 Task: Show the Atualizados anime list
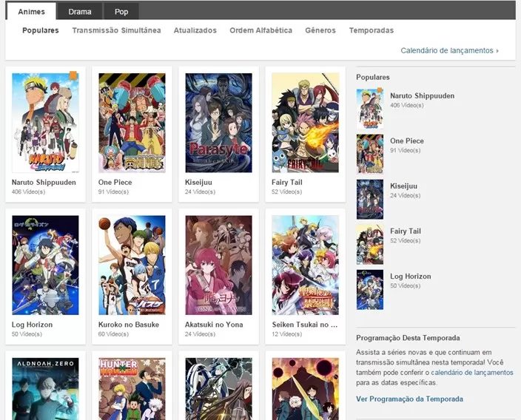tap(195, 30)
